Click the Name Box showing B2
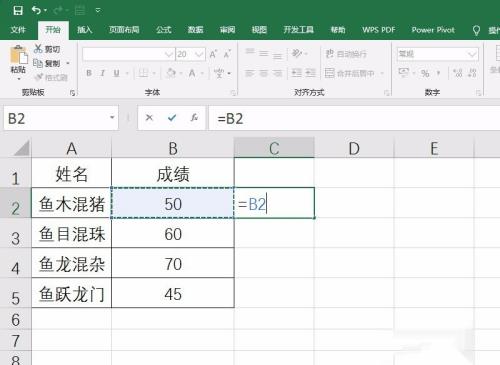500x365 pixels. tap(61, 118)
